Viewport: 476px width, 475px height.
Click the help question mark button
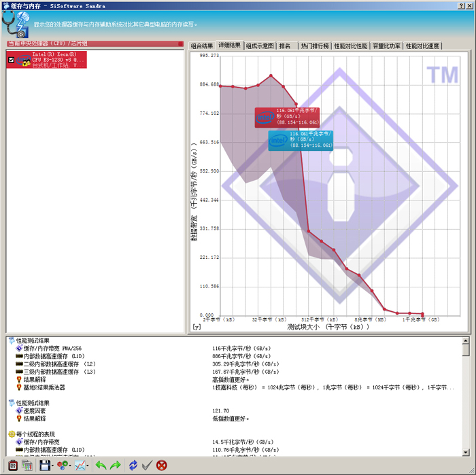(x=462, y=5)
